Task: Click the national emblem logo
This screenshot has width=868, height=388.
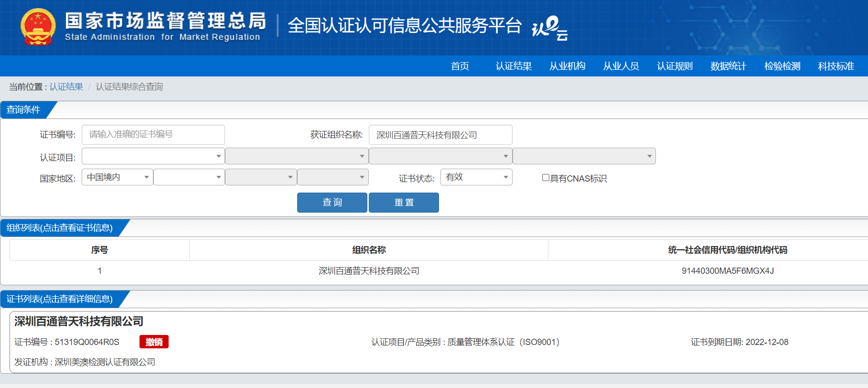Action: [x=38, y=27]
